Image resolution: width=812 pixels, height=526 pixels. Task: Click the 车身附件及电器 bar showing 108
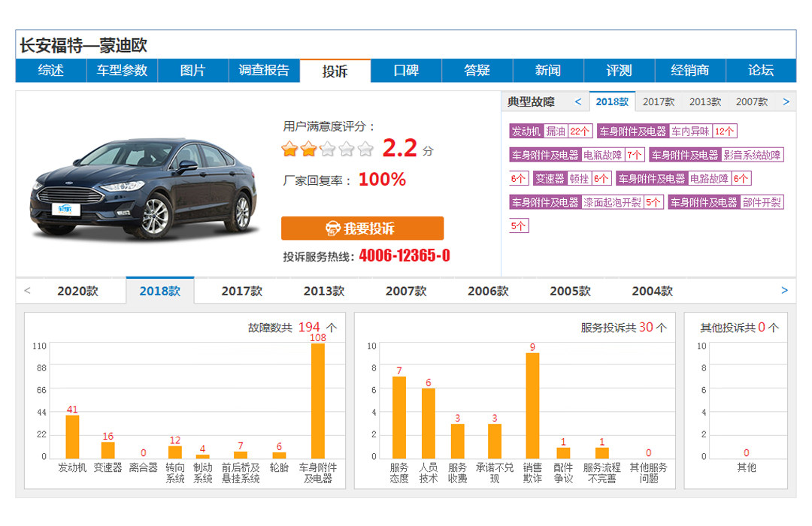317,401
